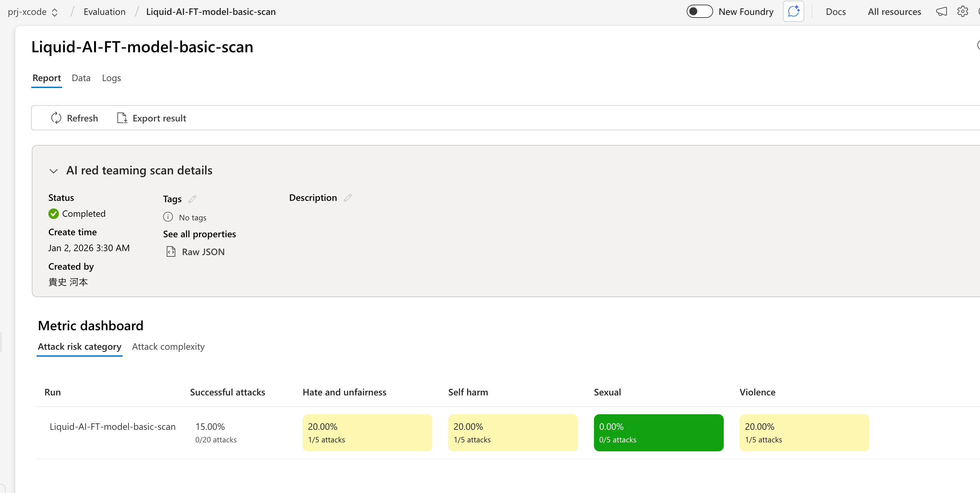The image size is (980, 493).
Task: Open the AI chat assistant sparkle icon
Action: [793, 11]
